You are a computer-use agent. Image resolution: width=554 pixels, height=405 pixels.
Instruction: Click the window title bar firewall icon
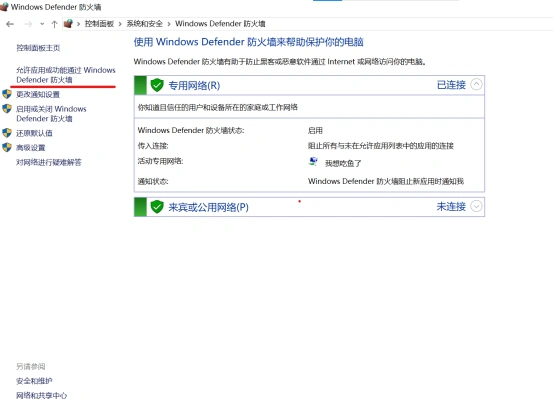click(x=4, y=7)
